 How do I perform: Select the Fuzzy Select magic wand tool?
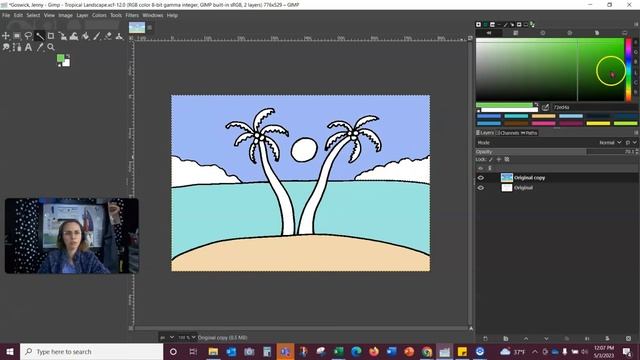coord(40,36)
